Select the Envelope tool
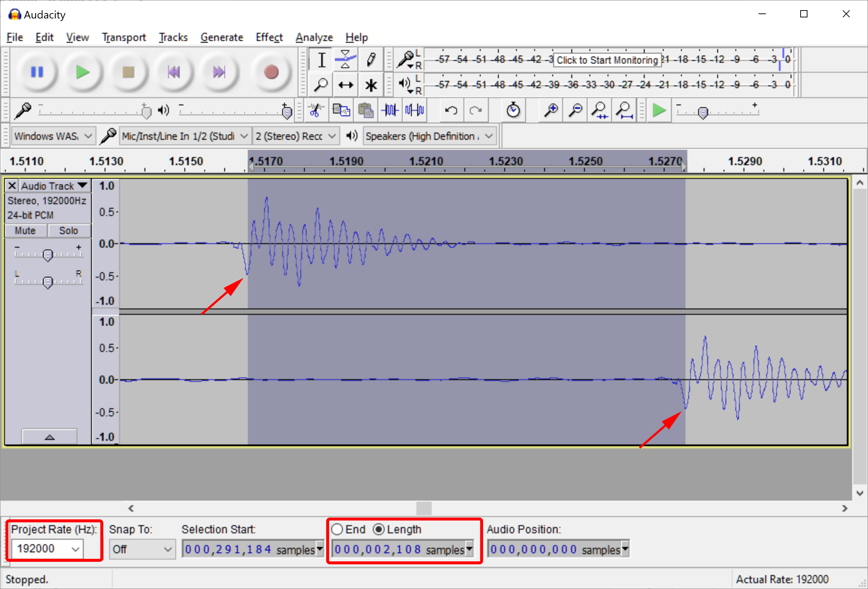Image resolution: width=868 pixels, height=589 pixels. (x=346, y=60)
